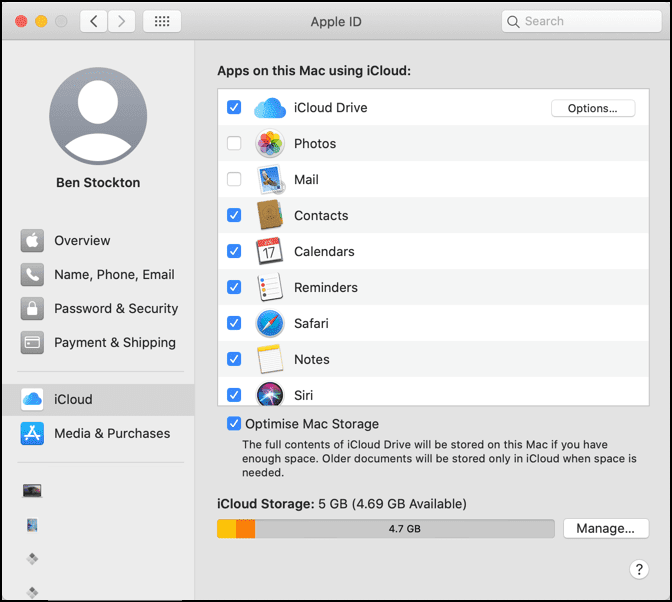Click the Calendars row label
Image resolution: width=672 pixels, height=602 pixels.
point(324,252)
